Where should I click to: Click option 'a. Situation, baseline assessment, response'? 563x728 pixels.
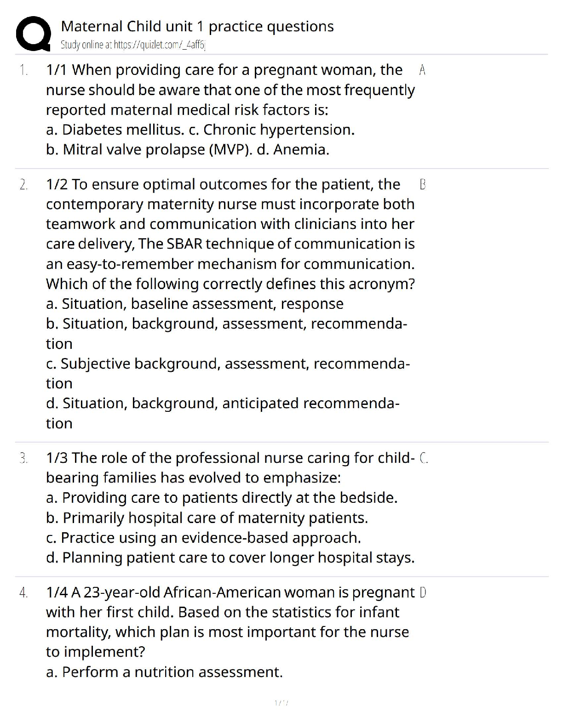pos(195,304)
